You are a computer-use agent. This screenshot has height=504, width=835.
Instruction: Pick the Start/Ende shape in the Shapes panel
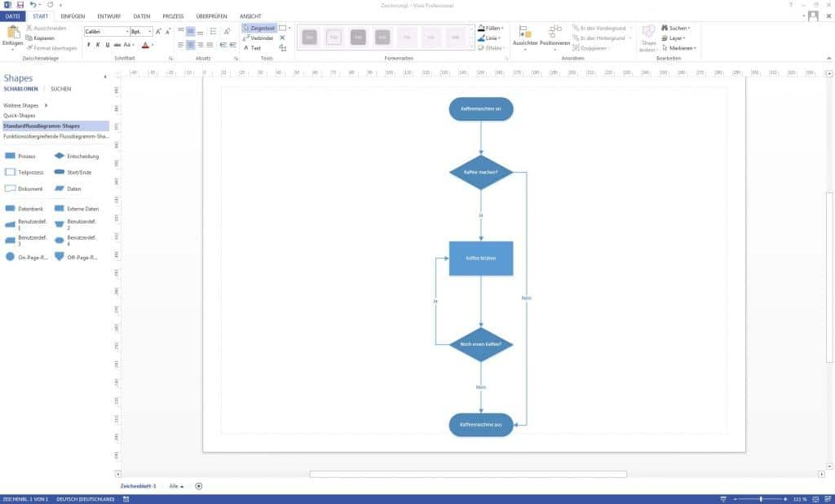pos(60,172)
